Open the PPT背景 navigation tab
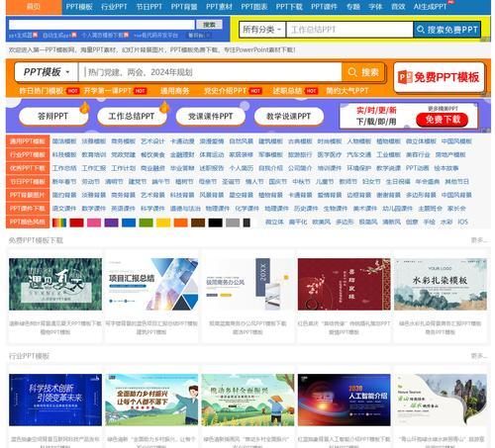Screen dimensions: 495x448 [184, 7]
